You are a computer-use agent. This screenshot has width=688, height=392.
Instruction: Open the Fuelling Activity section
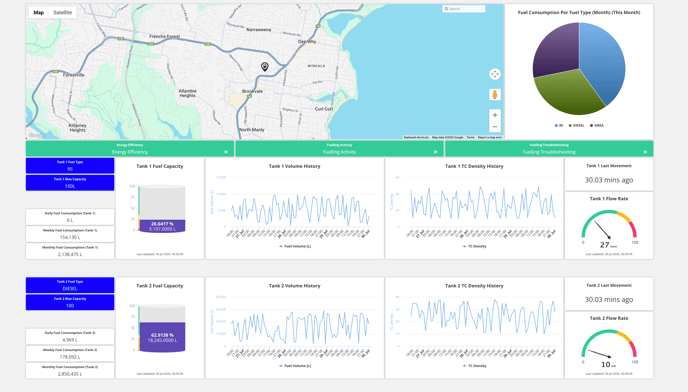[339, 149]
